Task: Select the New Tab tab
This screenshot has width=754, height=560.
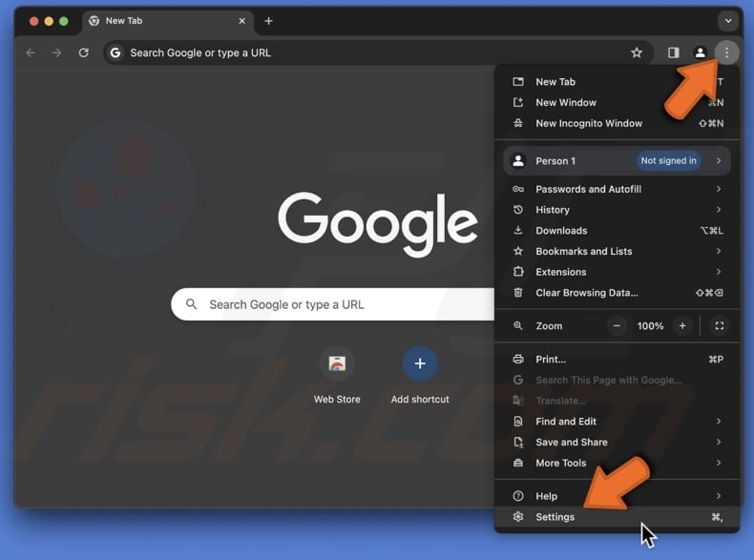Action: tap(167, 21)
